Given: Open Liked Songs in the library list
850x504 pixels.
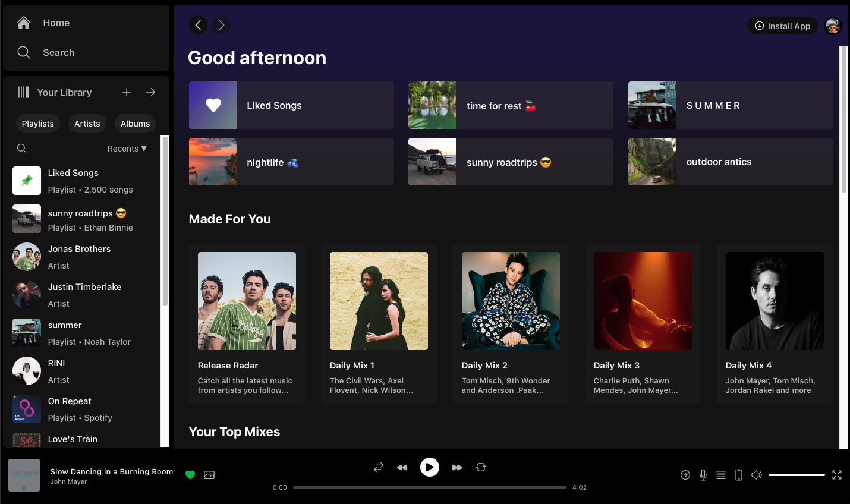Looking at the screenshot, I should (x=83, y=181).
